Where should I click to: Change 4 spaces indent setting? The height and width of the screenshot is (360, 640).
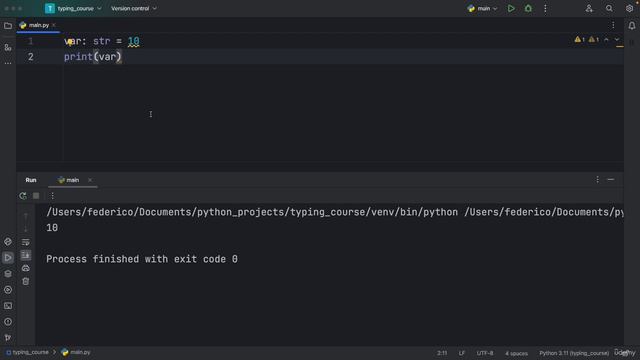516,353
